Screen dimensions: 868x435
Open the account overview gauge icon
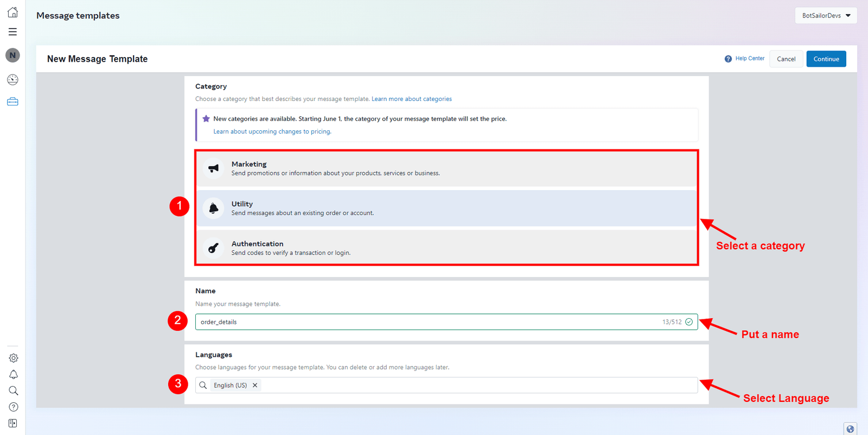tap(12, 80)
